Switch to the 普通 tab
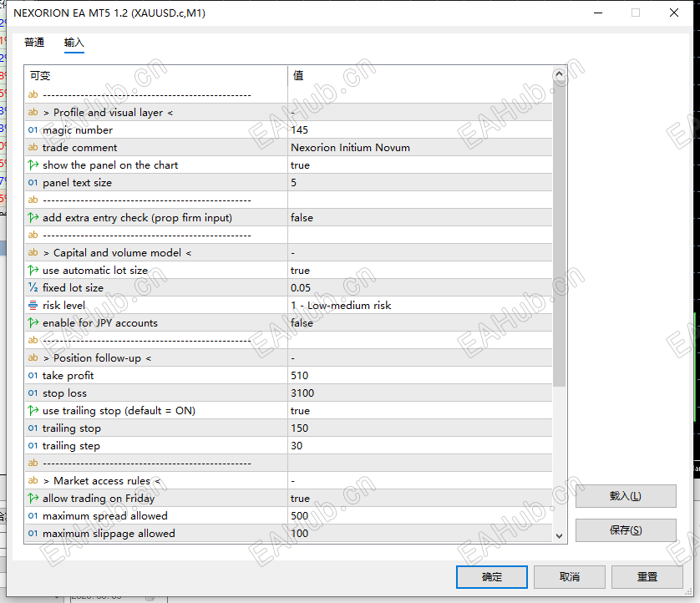Screen dimensions: 700x603 click(34, 43)
